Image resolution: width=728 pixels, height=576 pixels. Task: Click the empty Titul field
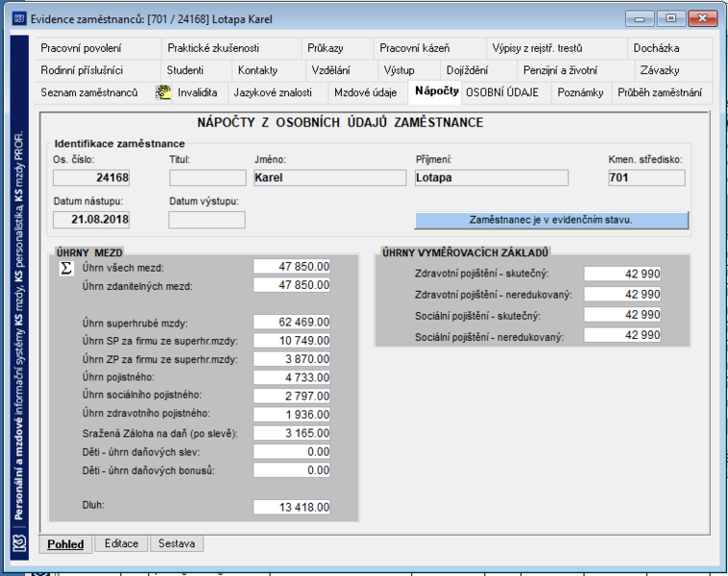(207, 178)
